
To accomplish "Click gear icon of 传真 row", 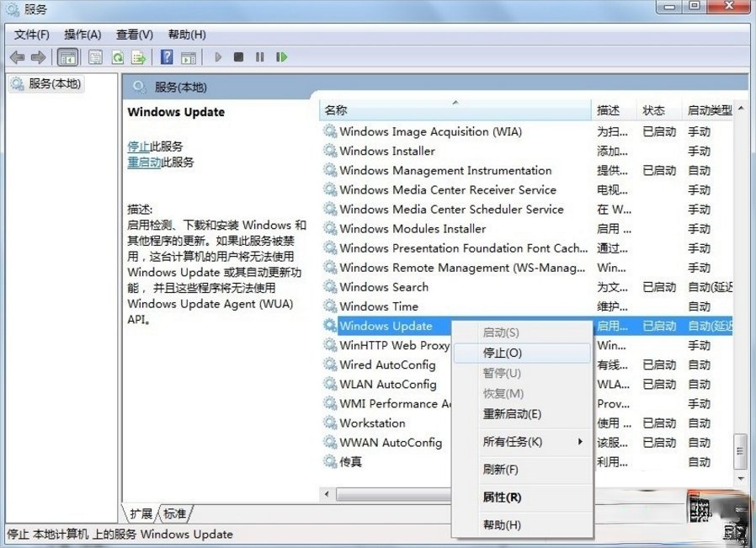I will click(x=330, y=461).
